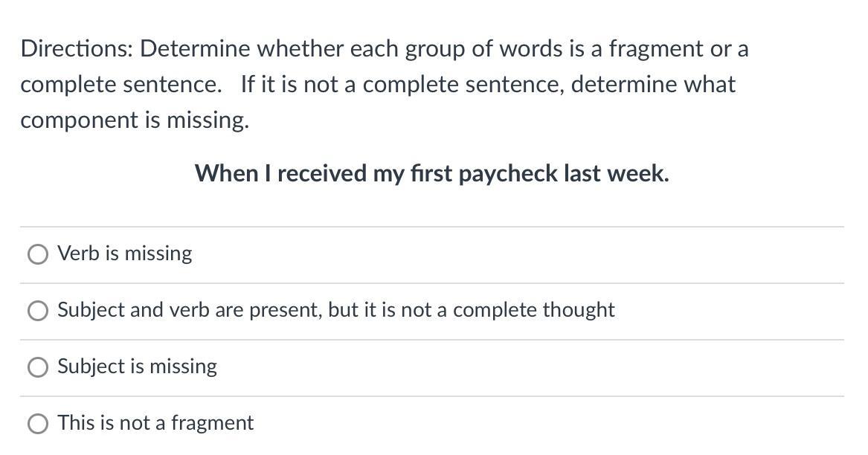
Task: Click the word "fragment" in the directions paragraph
Action: [655, 49]
